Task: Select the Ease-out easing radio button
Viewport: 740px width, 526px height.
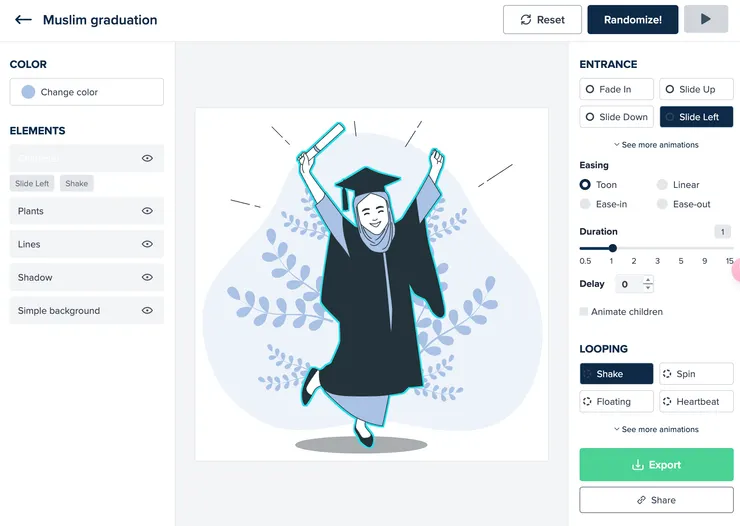Action: click(x=663, y=204)
